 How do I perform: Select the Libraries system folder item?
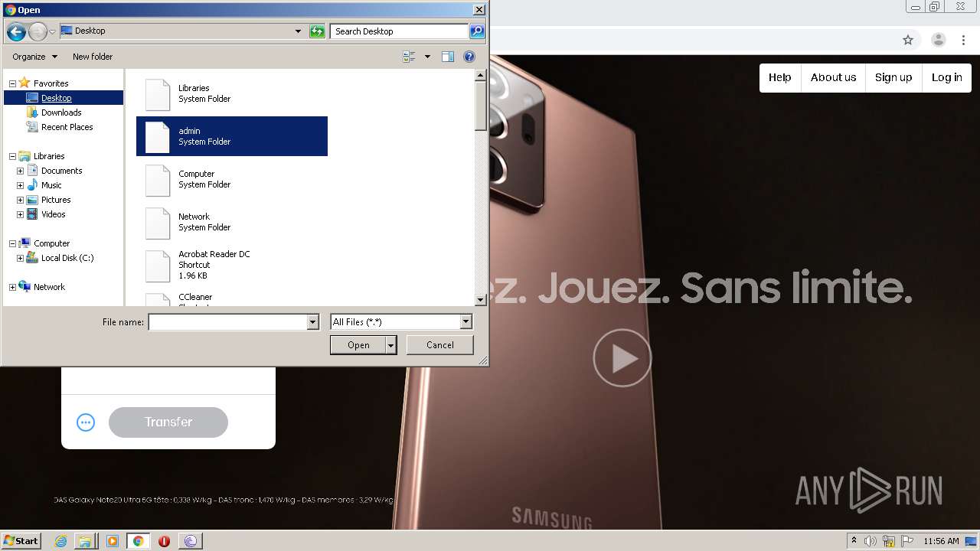[232, 93]
